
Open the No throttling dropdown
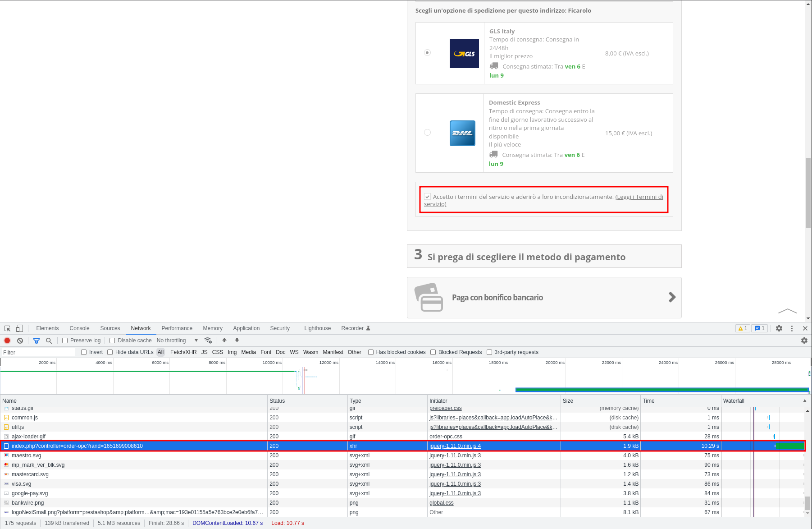point(177,340)
